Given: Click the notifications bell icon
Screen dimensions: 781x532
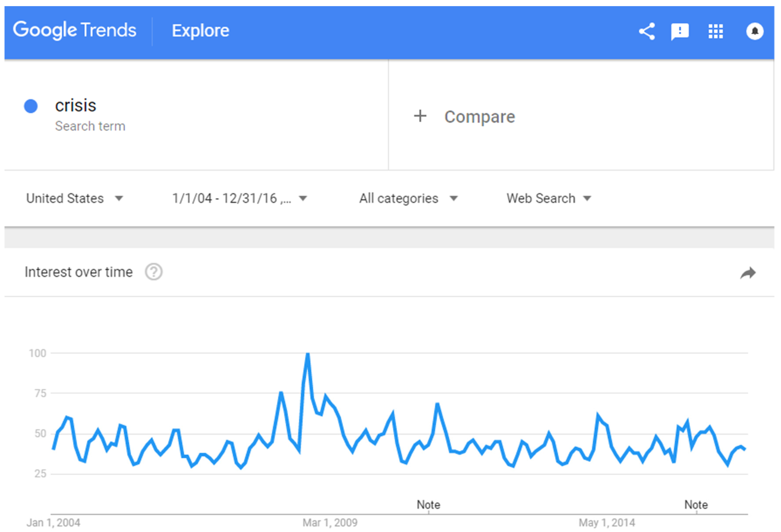Looking at the screenshot, I should click(x=755, y=32).
